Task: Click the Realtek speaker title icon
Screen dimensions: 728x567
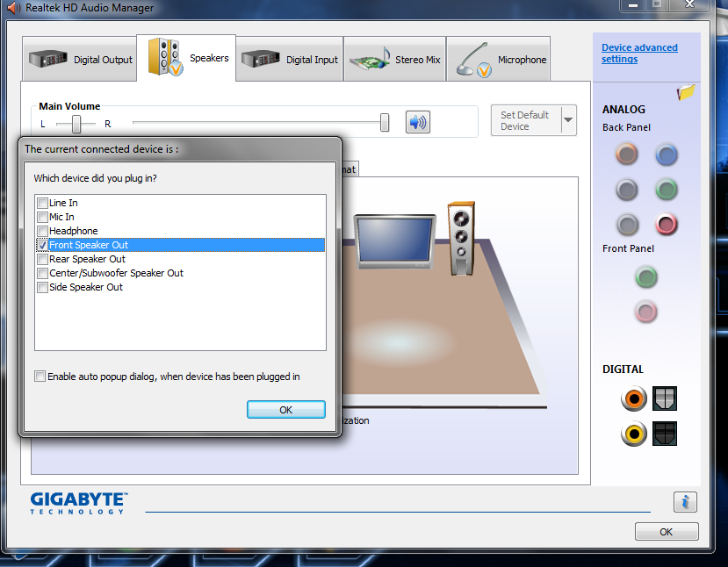Action: [13, 7]
